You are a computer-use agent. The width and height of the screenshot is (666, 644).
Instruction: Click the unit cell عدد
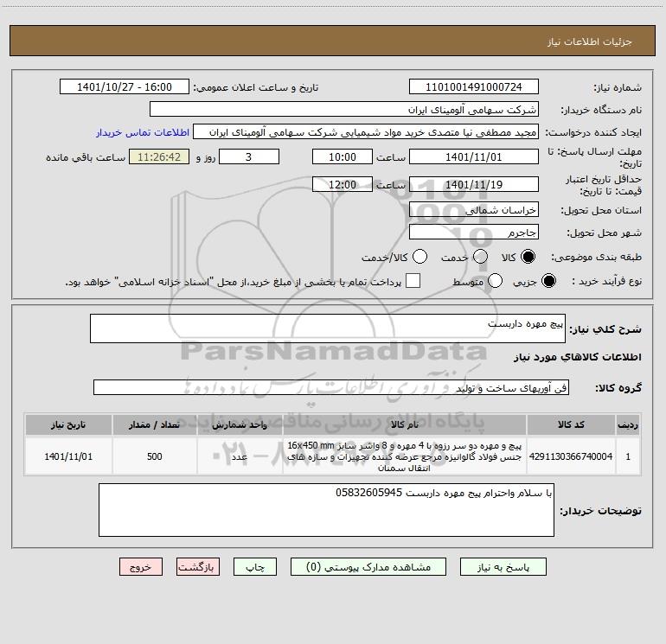click(240, 456)
